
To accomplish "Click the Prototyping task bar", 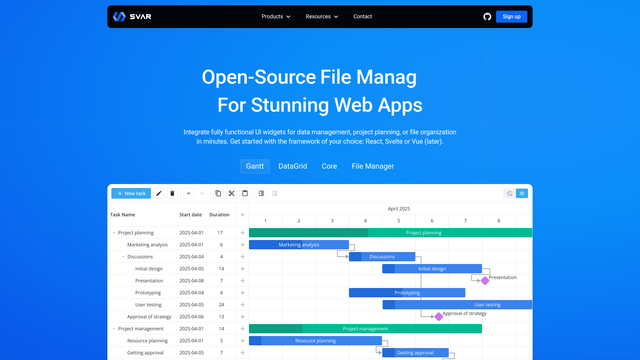I will click(x=407, y=293).
